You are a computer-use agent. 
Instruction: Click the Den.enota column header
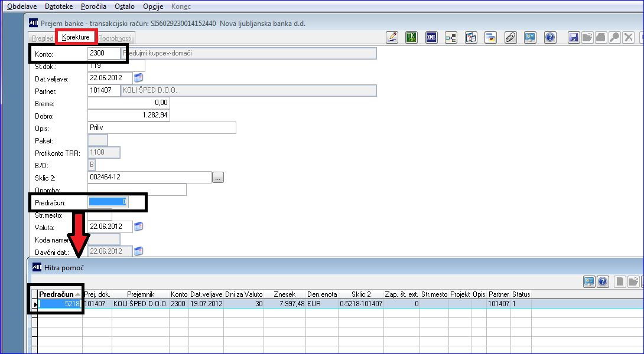click(x=322, y=294)
